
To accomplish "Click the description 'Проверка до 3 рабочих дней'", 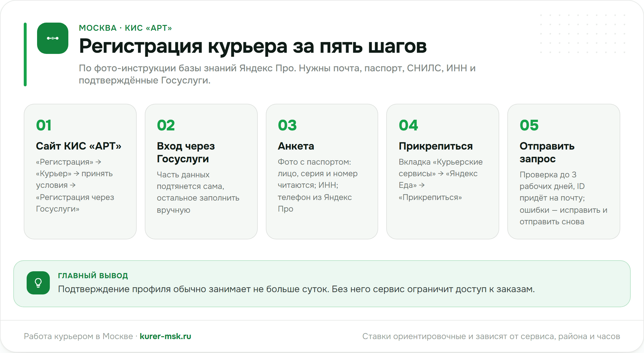I will coord(563,198).
